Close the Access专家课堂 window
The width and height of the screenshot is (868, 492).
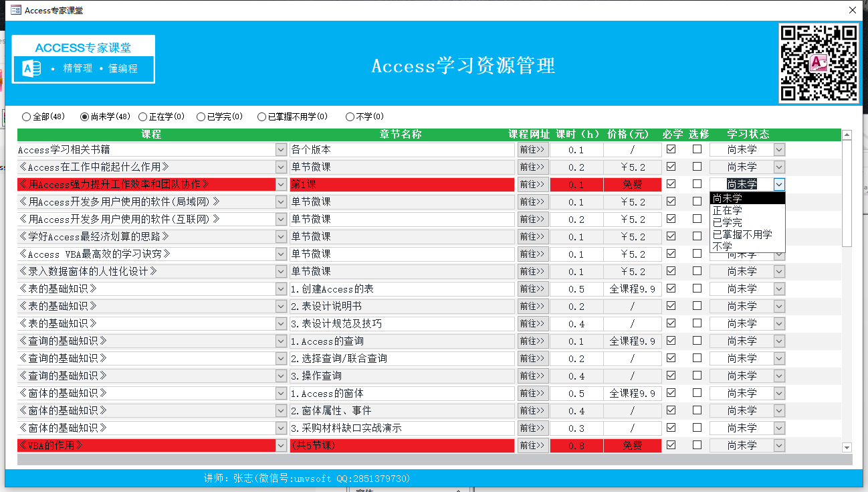852,10
